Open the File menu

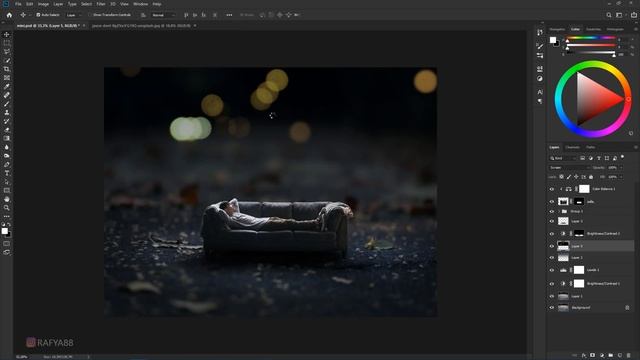click(x=18, y=4)
